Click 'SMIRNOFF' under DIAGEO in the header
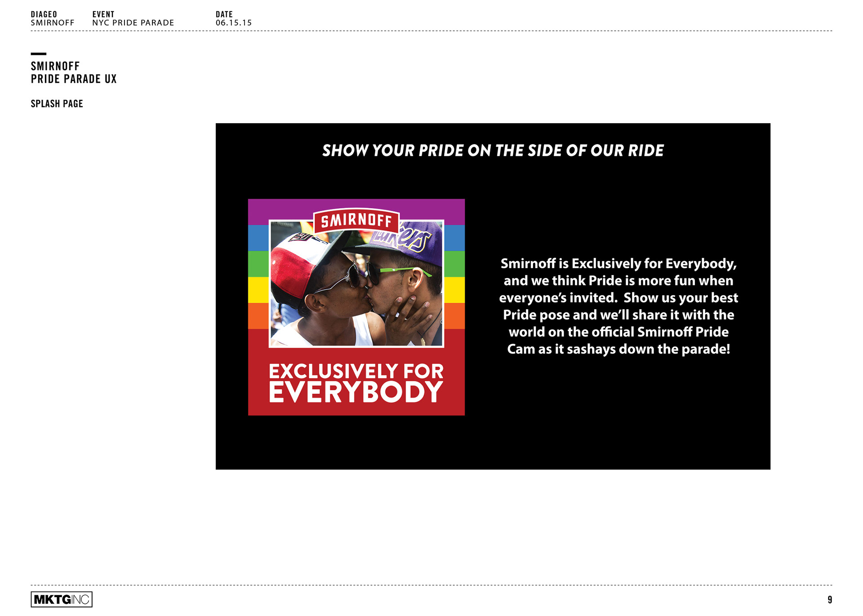 click(x=53, y=22)
